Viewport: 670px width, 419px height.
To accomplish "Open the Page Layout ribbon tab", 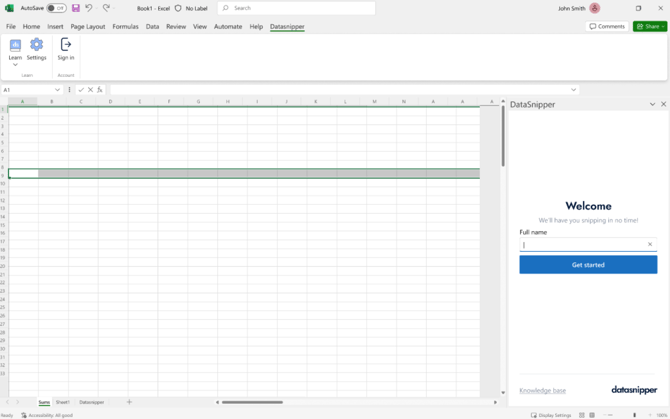I will 88,26.
